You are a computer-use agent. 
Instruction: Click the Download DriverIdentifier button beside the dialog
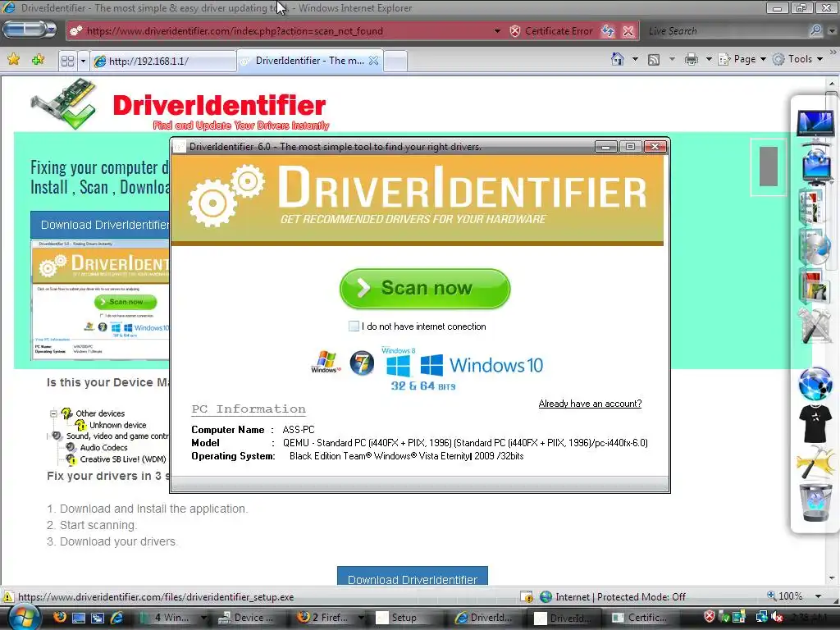click(x=101, y=225)
